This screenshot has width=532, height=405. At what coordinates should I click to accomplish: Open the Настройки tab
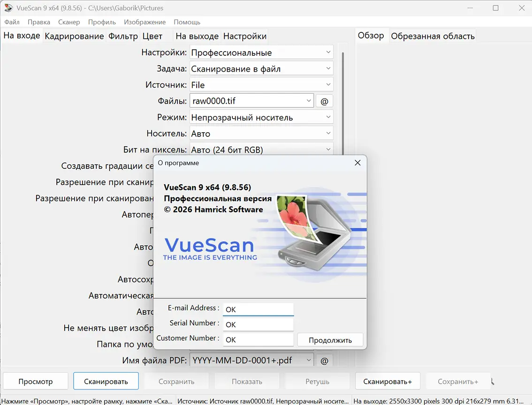pos(244,36)
